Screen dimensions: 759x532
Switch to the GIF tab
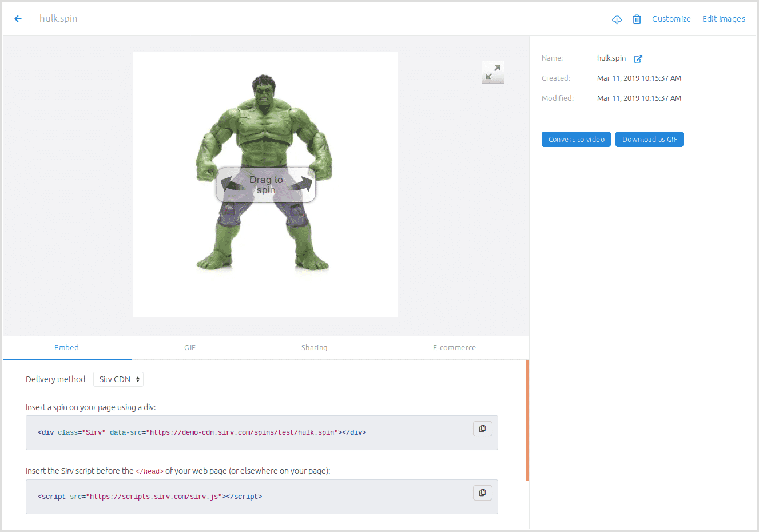190,347
